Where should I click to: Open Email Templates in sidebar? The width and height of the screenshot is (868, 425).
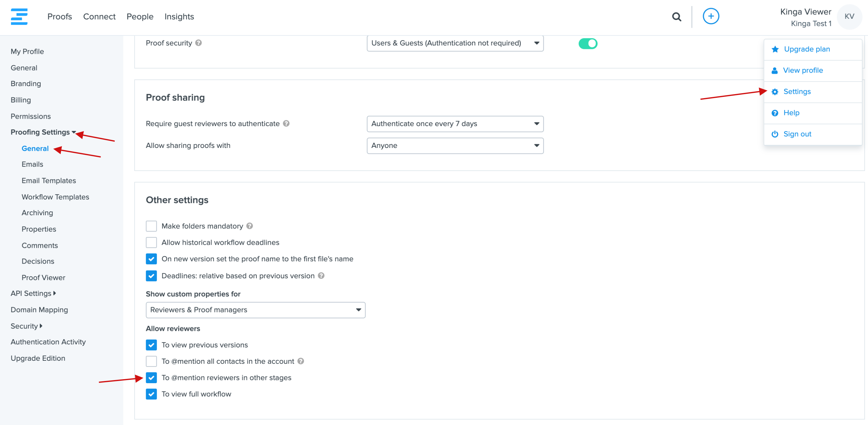49,181
